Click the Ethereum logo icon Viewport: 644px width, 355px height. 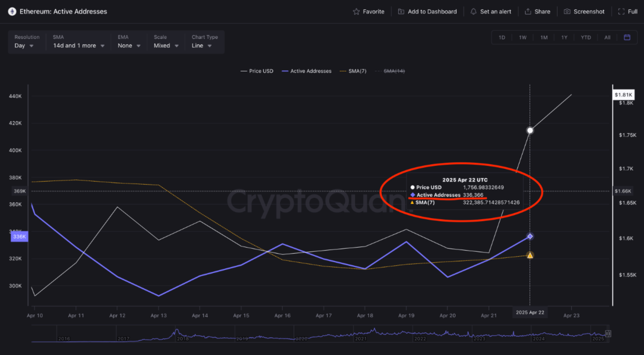(x=12, y=12)
